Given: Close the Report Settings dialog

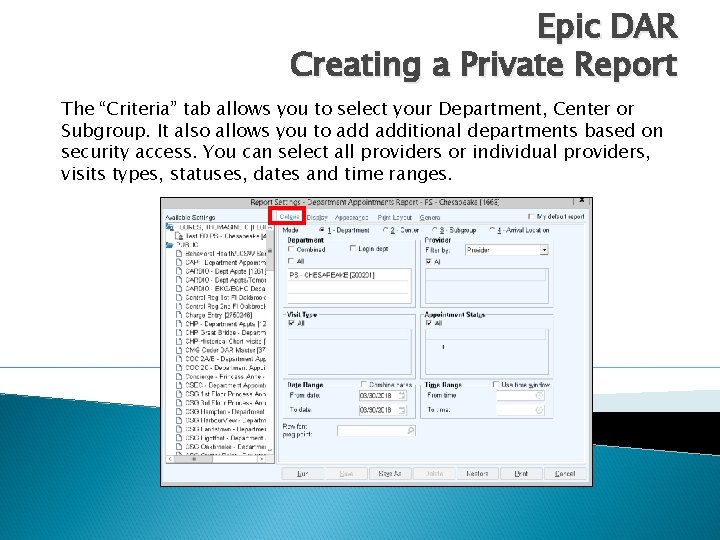Looking at the screenshot, I should 581,202.
